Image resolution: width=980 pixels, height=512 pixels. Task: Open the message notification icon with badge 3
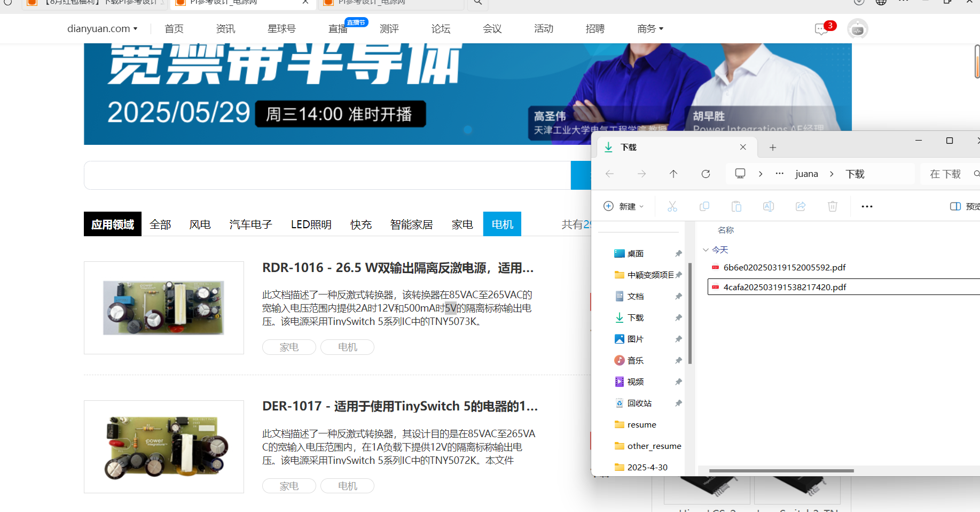pos(822,29)
